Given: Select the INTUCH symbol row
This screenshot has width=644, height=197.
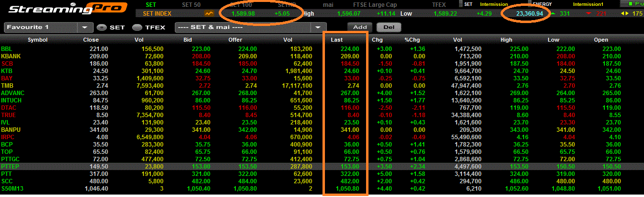Looking at the screenshot, I should click(x=12, y=100).
